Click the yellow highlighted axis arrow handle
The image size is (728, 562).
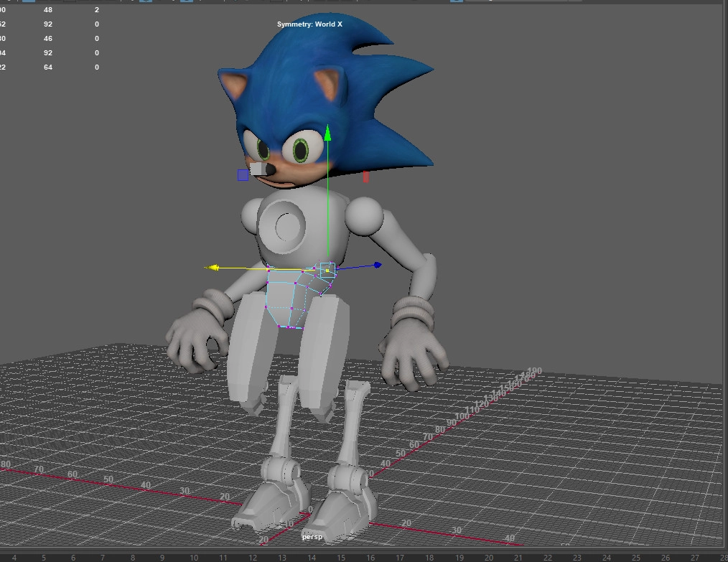pos(210,268)
